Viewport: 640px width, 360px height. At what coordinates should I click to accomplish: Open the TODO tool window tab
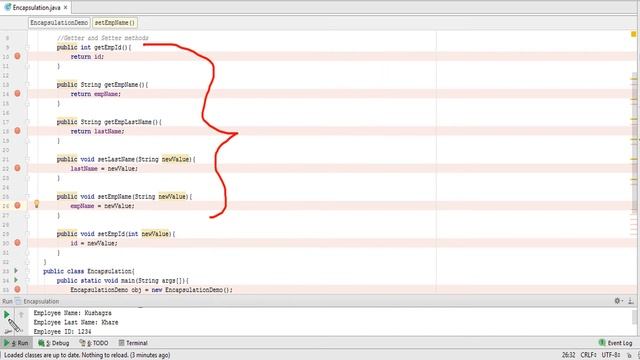(94, 343)
